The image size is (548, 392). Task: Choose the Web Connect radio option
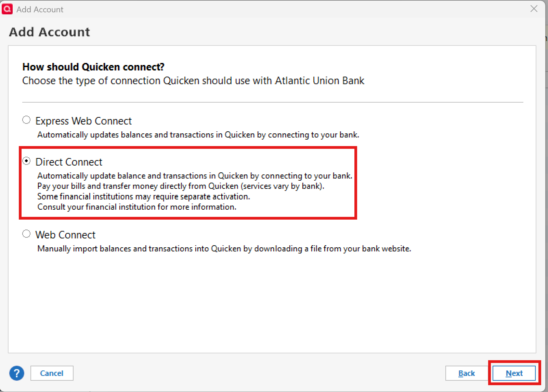[x=26, y=234]
